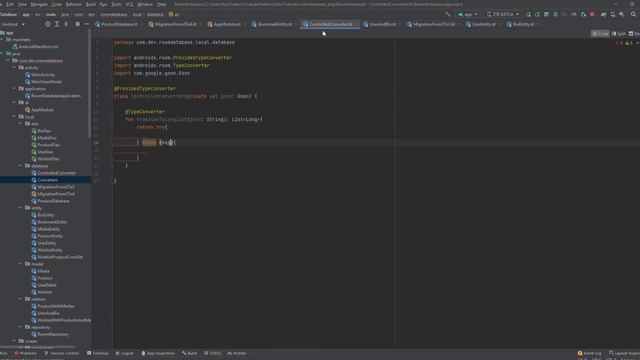This screenshot has width=640, height=360.
Task: Open the Problems tool window
Action: tap(26, 353)
